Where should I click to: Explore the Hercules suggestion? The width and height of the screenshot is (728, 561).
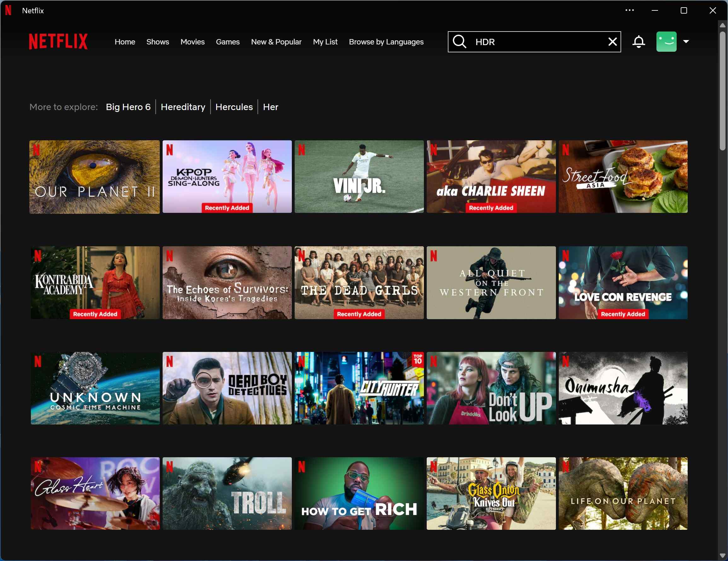point(234,107)
